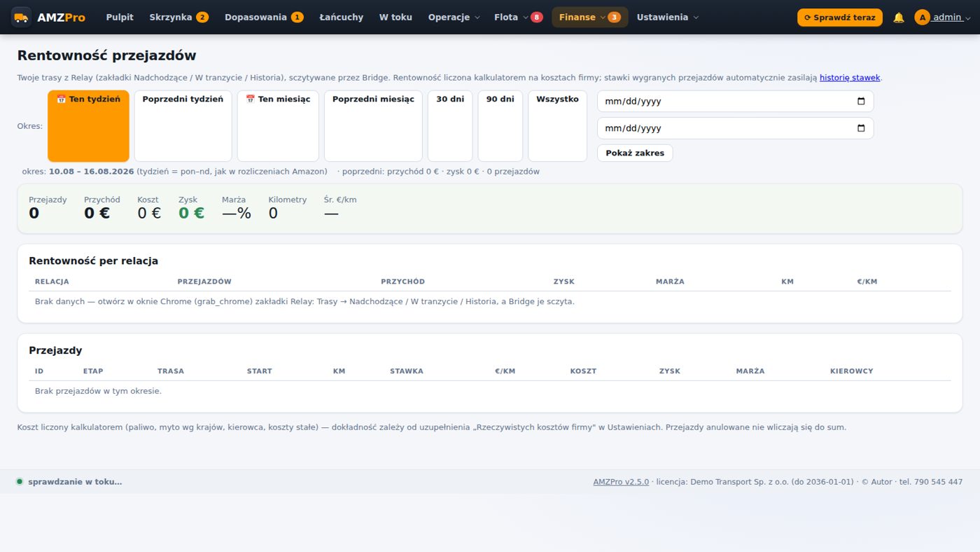Open W toku page
This screenshot has width=980, height=552.
click(395, 18)
